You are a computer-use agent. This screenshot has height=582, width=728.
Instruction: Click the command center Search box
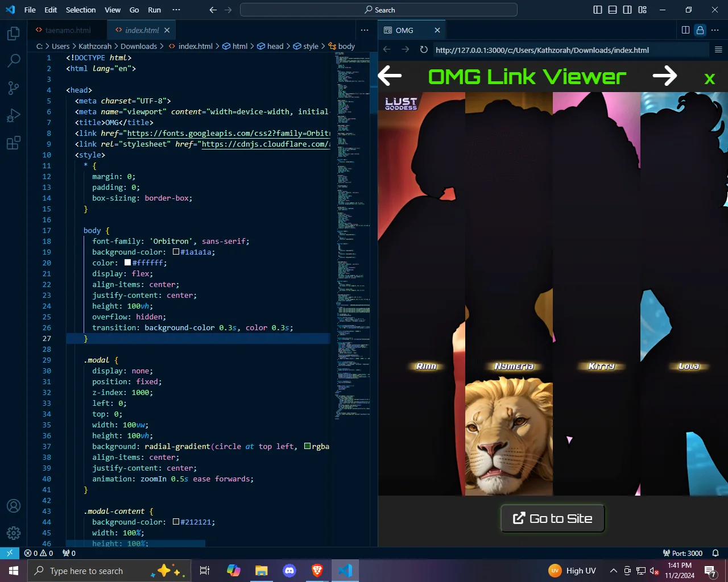tap(379, 10)
